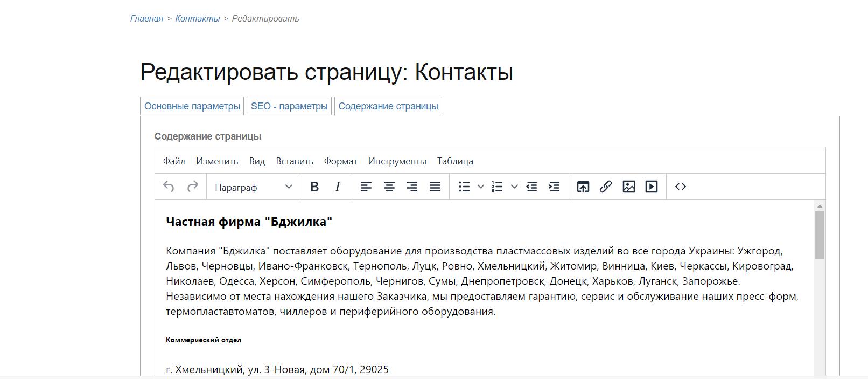
Task: Justify the text alignment
Action: pyautogui.click(x=435, y=187)
